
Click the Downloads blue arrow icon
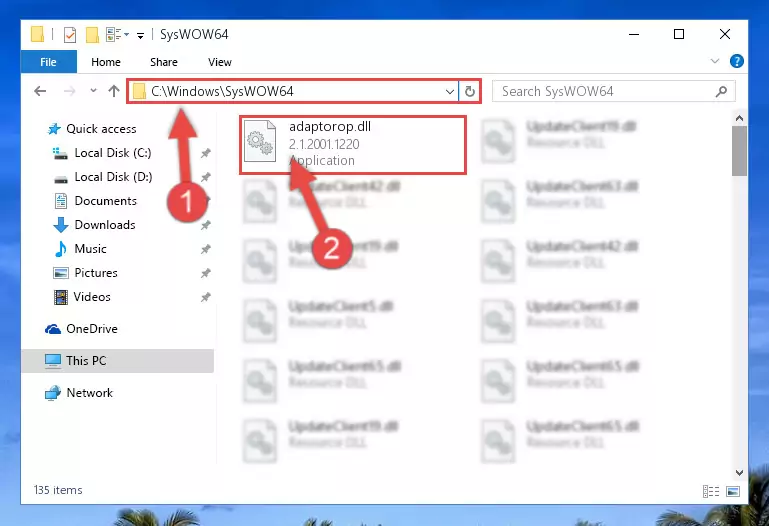60,225
